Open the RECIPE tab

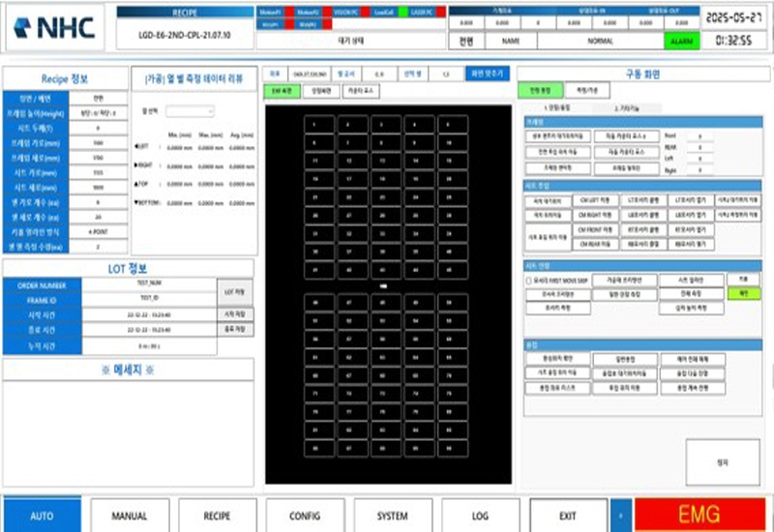(217, 517)
